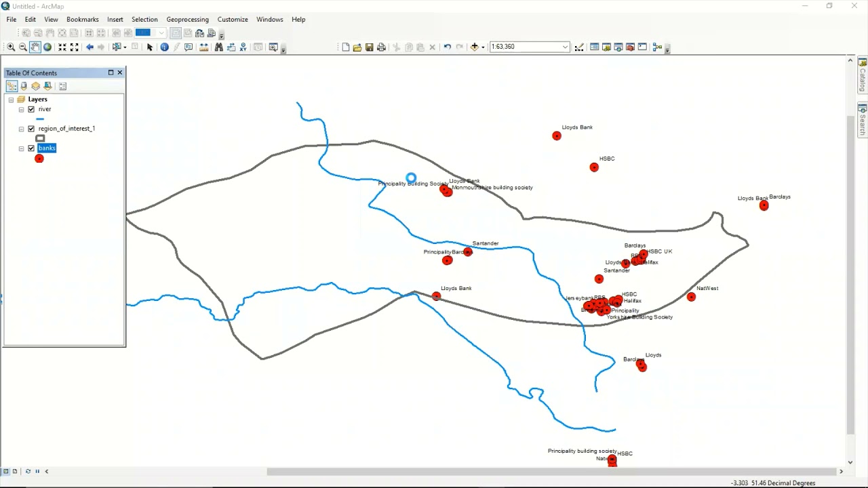List layers by source
The width and height of the screenshot is (868, 488).
click(24, 86)
